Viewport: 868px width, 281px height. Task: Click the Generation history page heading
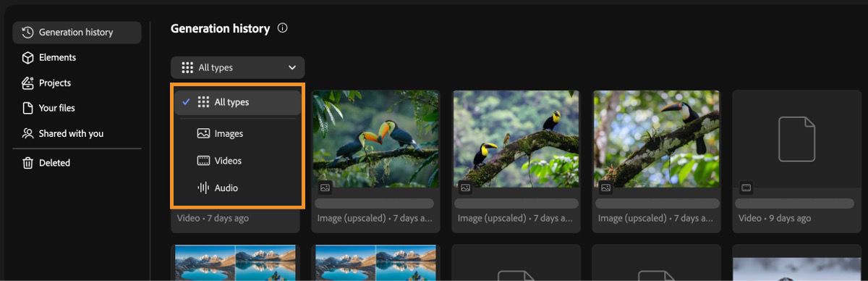[220, 29]
